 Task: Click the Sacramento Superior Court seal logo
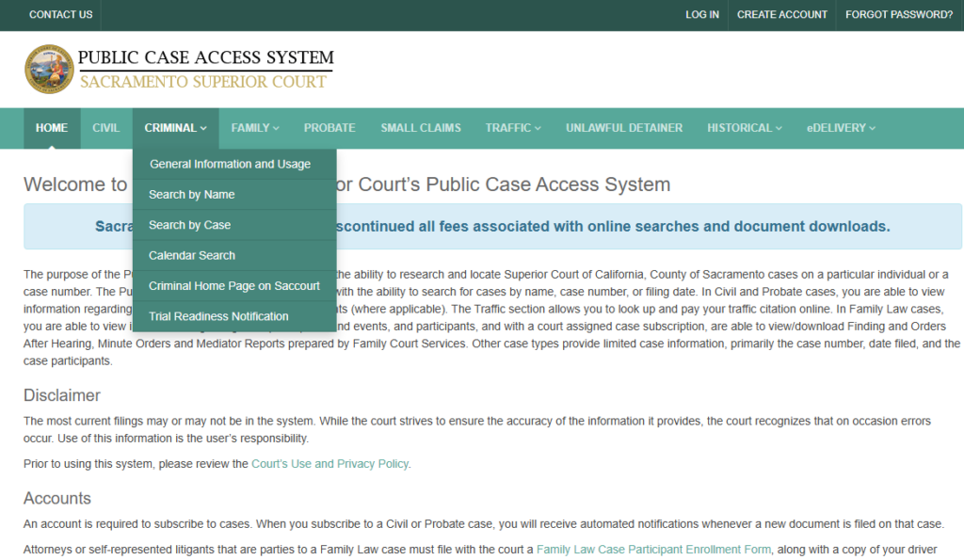(49, 69)
